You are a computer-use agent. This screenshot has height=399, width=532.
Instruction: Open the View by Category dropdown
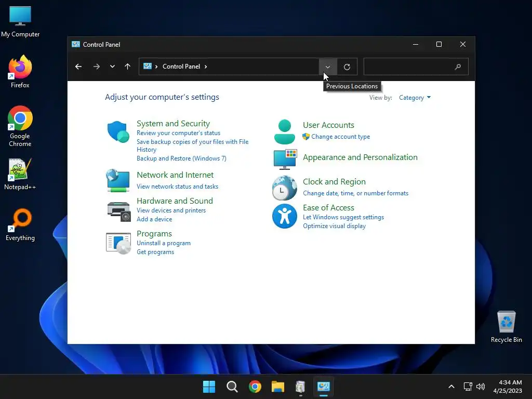coord(415,98)
